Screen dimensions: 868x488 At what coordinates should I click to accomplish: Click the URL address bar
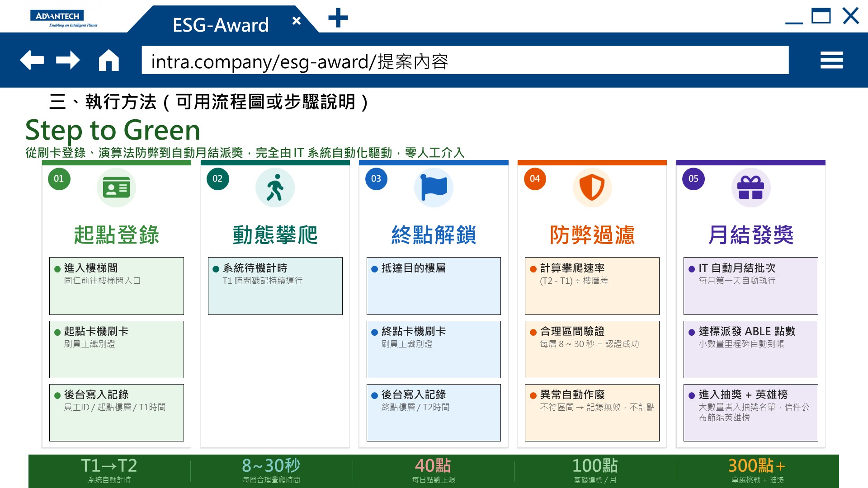[x=465, y=60]
